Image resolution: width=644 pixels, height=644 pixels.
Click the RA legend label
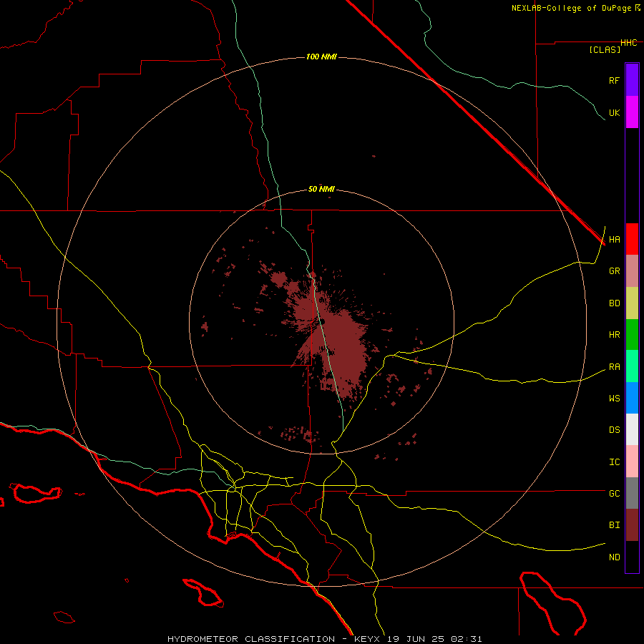tap(615, 367)
